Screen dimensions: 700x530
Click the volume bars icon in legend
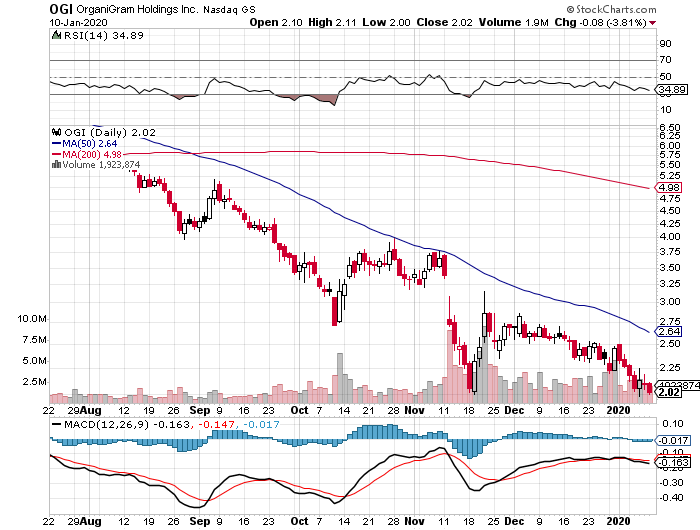pyautogui.click(x=56, y=164)
